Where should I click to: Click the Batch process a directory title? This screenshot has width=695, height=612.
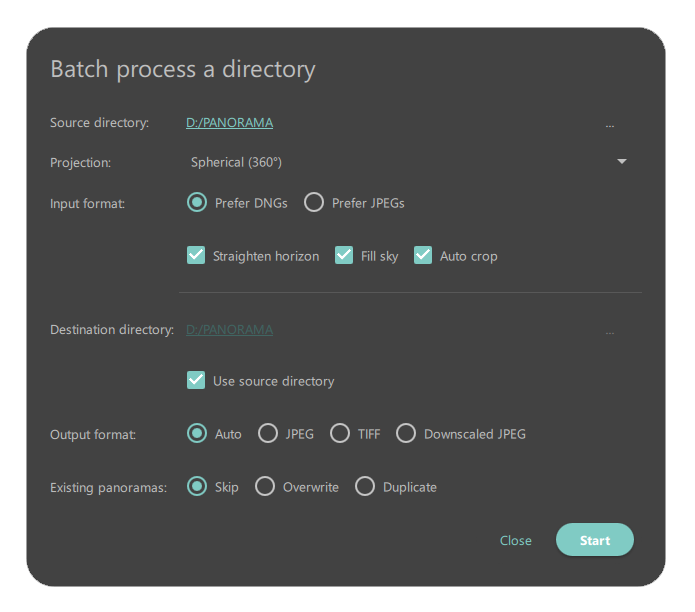click(183, 70)
